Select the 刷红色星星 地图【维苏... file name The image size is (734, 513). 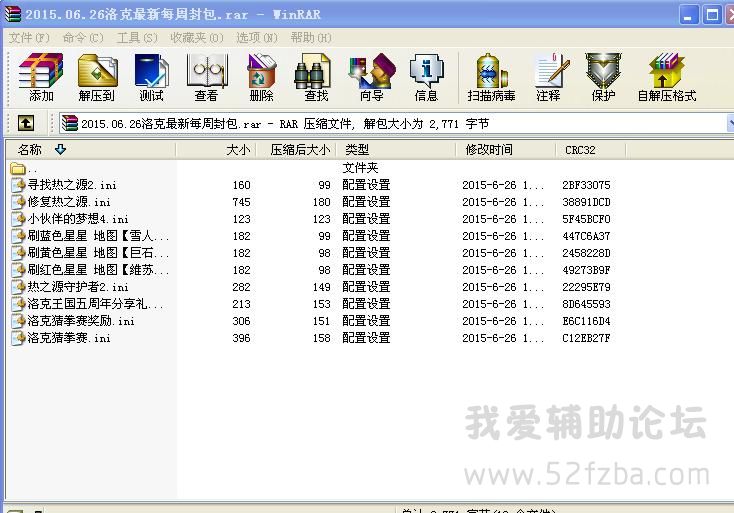click(x=98, y=270)
